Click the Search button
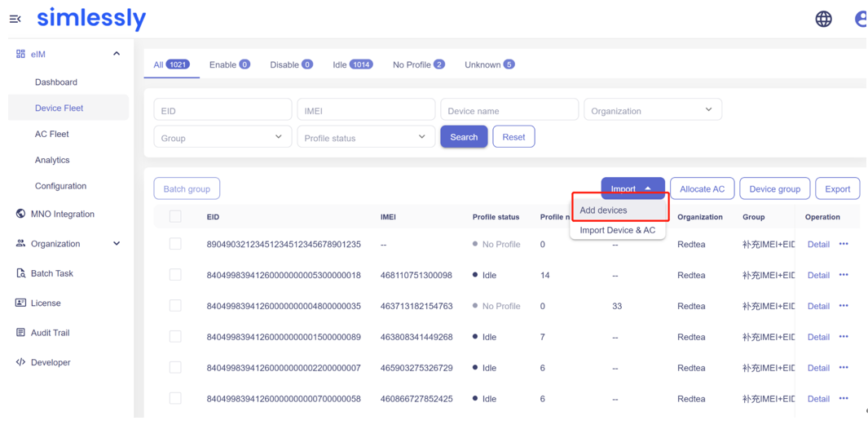Image resolution: width=868 pixels, height=425 pixels. pyautogui.click(x=464, y=137)
